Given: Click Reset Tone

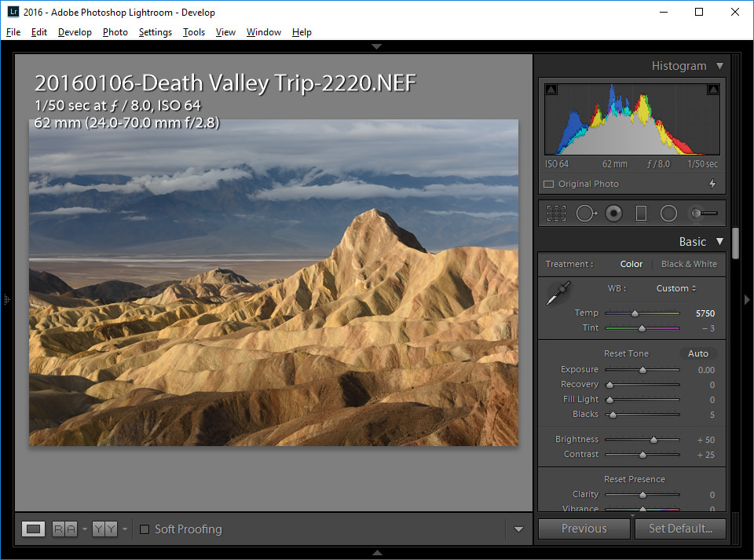Looking at the screenshot, I should tap(626, 353).
